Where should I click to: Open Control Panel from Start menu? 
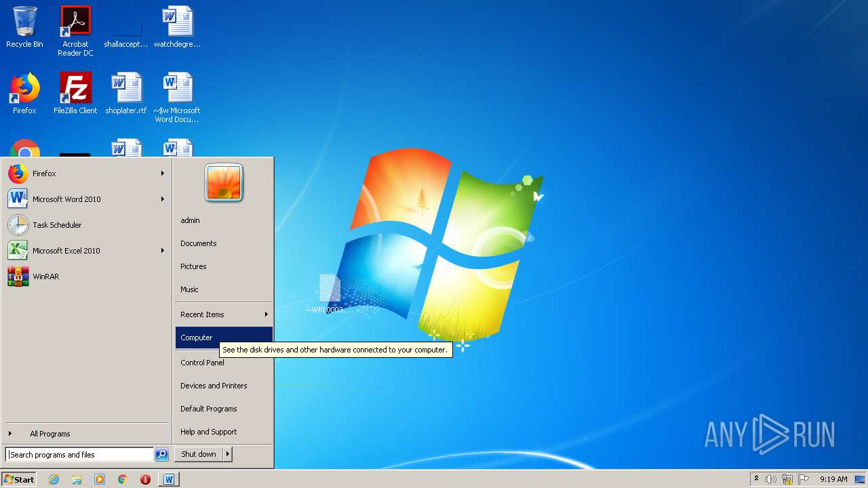point(224,363)
